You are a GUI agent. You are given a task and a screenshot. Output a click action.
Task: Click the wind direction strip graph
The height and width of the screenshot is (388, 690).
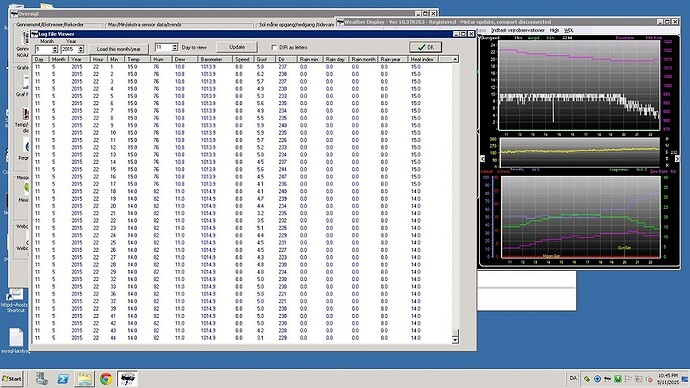tap(580, 152)
